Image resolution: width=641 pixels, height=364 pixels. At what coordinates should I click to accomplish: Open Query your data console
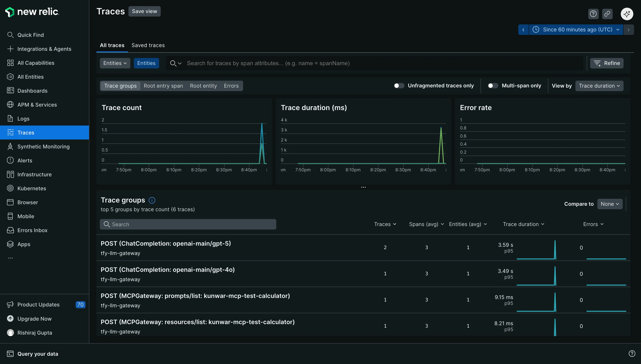[x=38, y=354]
